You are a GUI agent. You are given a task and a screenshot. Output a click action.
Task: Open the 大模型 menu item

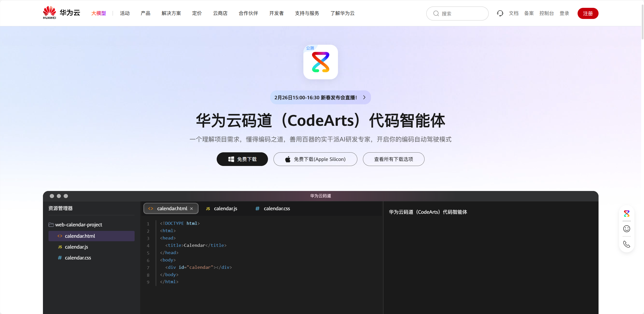pos(98,13)
